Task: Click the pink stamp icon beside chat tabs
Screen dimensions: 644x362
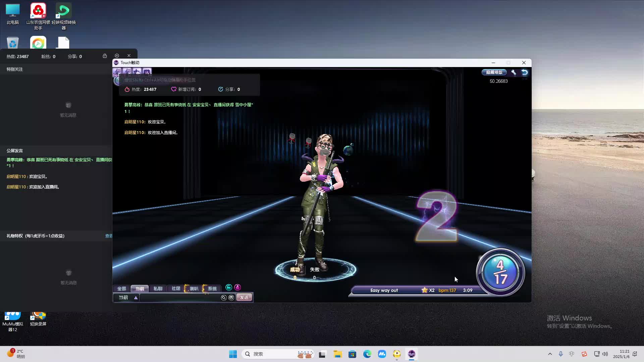Action: click(x=237, y=287)
